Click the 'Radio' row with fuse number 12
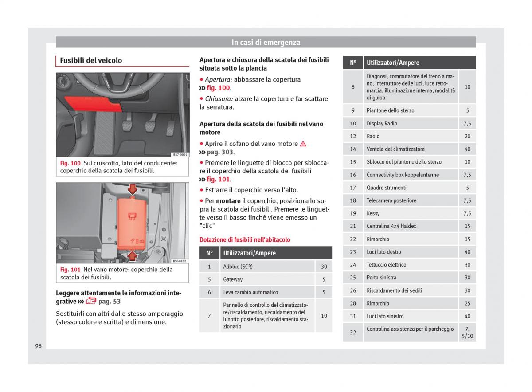 click(x=409, y=136)
